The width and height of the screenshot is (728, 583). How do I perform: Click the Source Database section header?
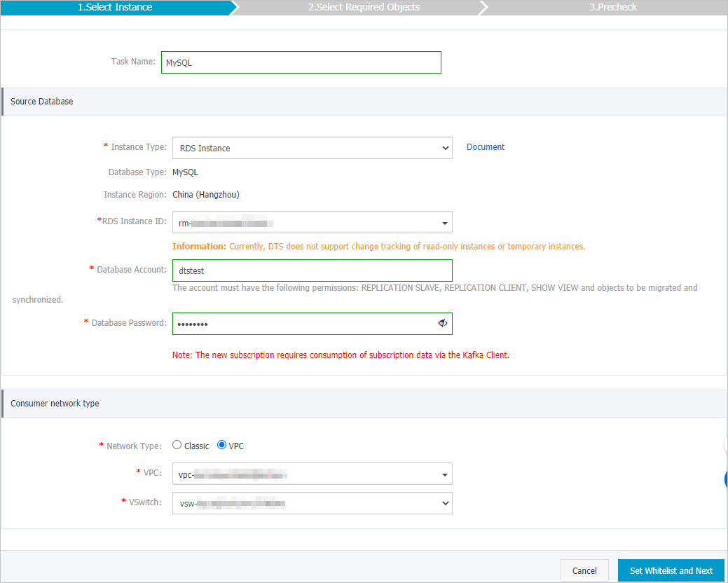point(41,101)
